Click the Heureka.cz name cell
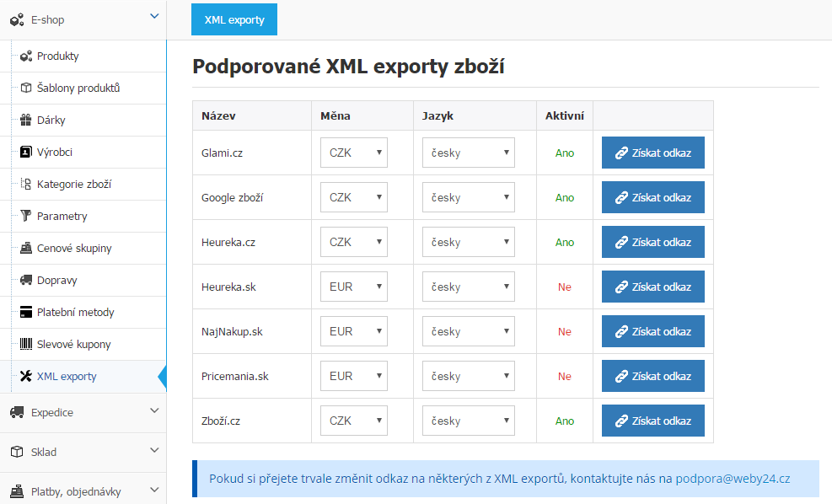 [252, 242]
